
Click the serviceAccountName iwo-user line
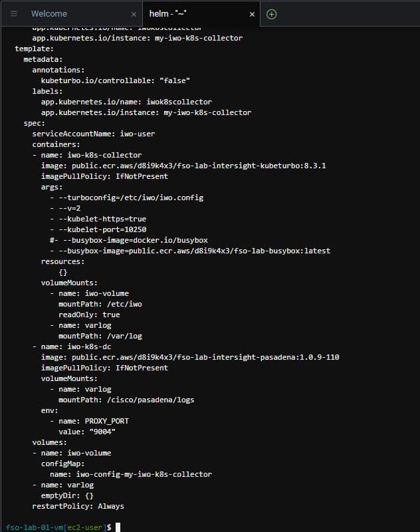[x=94, y=134]
